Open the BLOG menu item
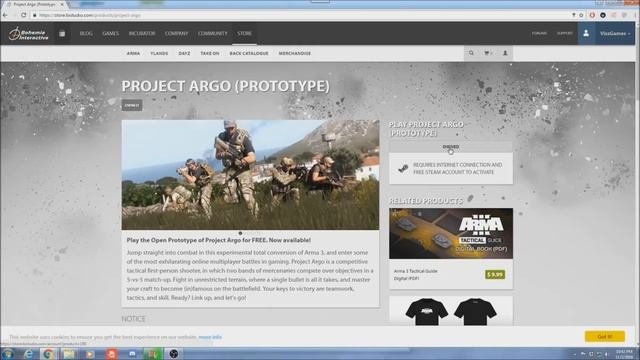The image size is (640, 360). pos(86,33)
